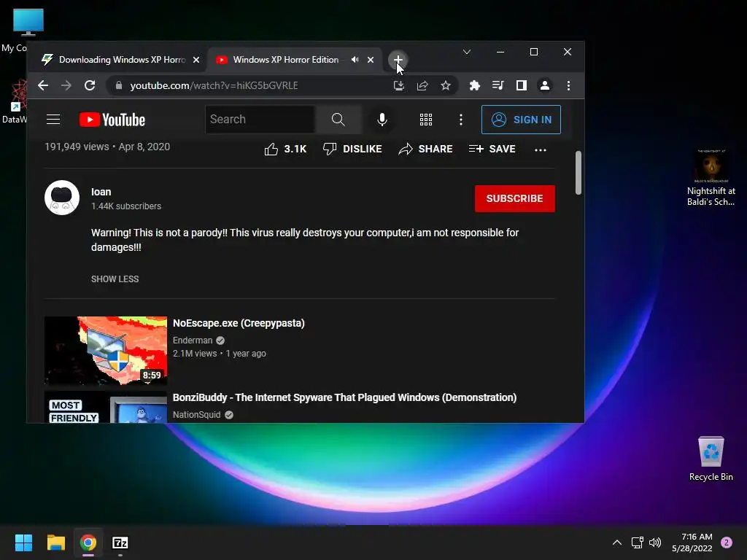This screenshot has height=560, width=747.
Task: Mute the Windows XP Horror Edition tab
Action: 355,60
